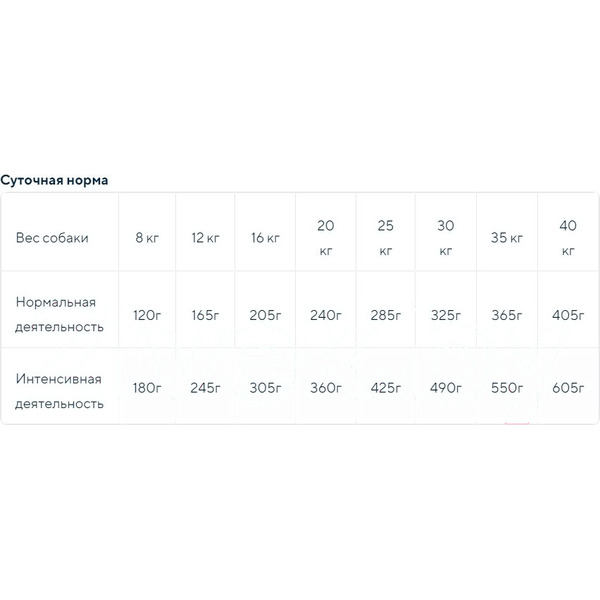
Task: Click the '325г' value cell
Action: [x=446, y=315]
